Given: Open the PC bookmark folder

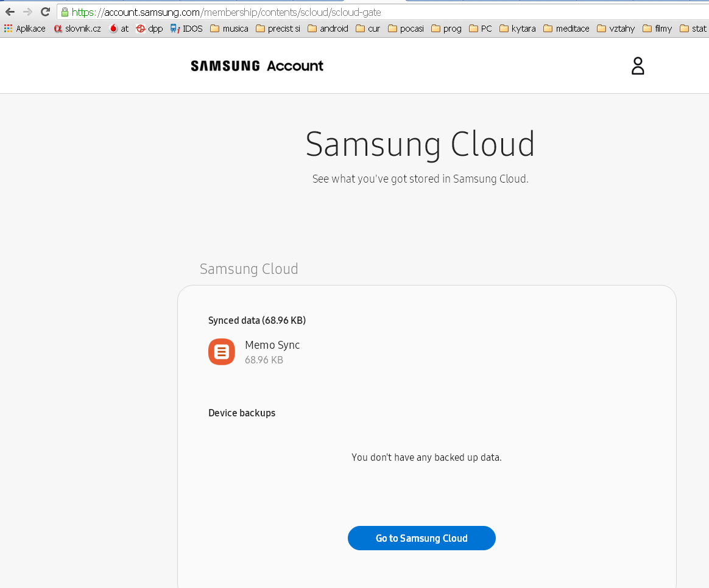Looking at the screenshot, I should (480, 29).
